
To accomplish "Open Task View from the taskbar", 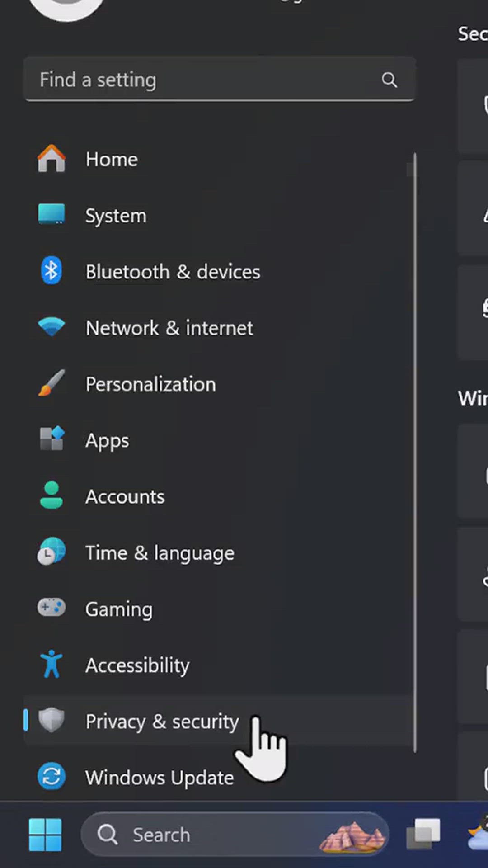I will pyautogui.click(x=424, y=834).
